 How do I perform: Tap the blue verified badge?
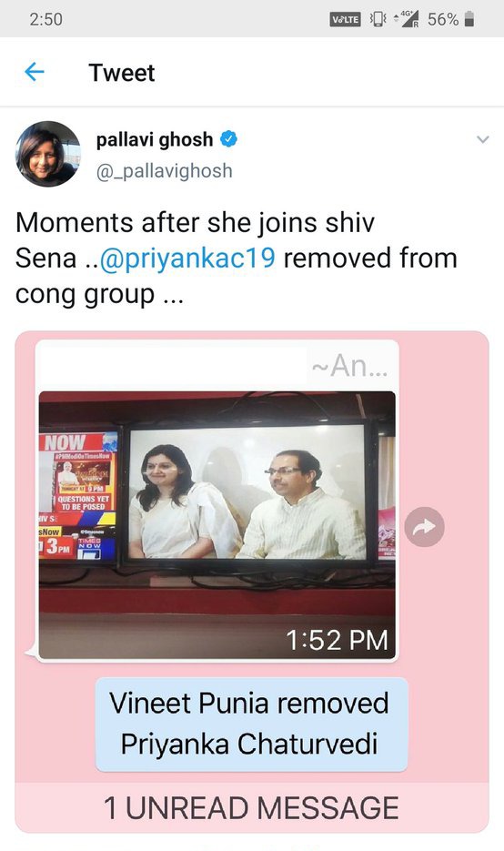227,139
